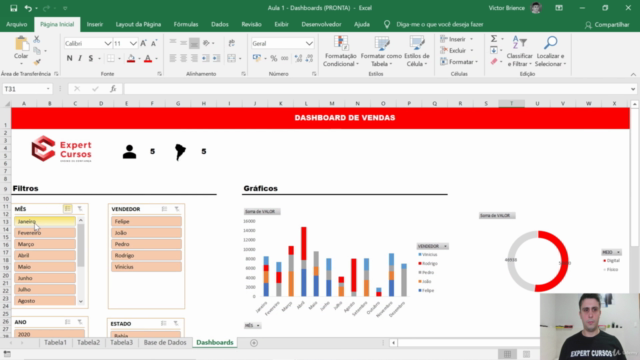
Task: Toggle multi-select on the ANO slicer
Action: coord(68,322)
